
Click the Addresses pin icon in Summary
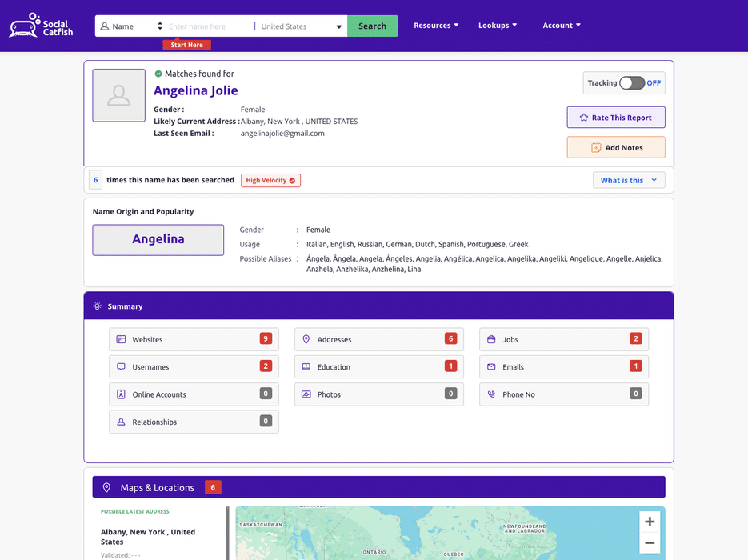(306, 340)
